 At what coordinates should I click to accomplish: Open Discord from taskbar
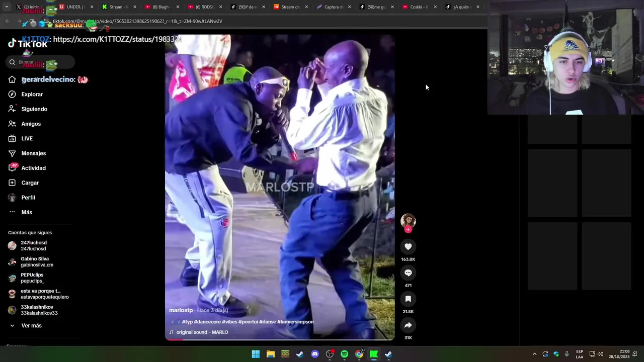pyautogui.click(x=315, y=354)
